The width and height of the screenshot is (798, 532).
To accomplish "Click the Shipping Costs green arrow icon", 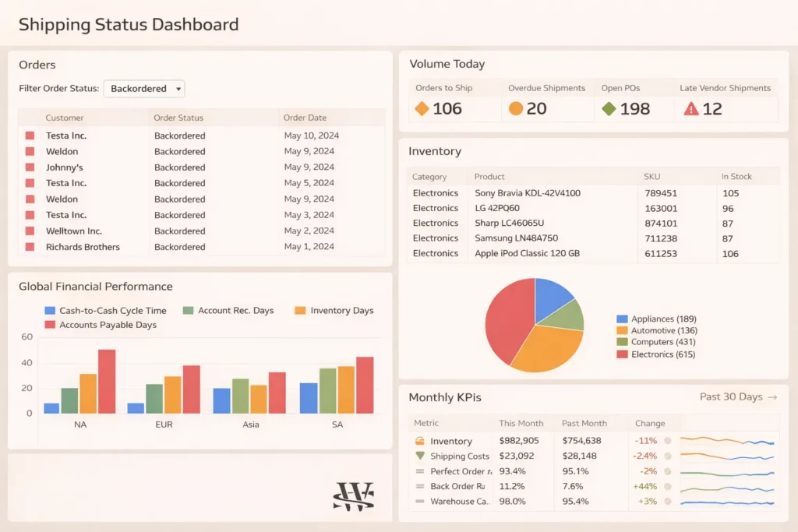I will [419, 456].
